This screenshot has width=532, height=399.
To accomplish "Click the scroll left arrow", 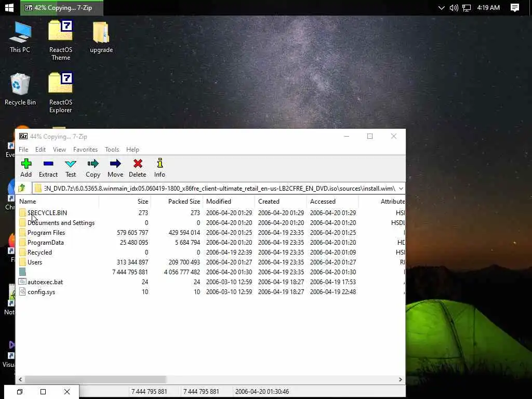I will tap(21, 379).
